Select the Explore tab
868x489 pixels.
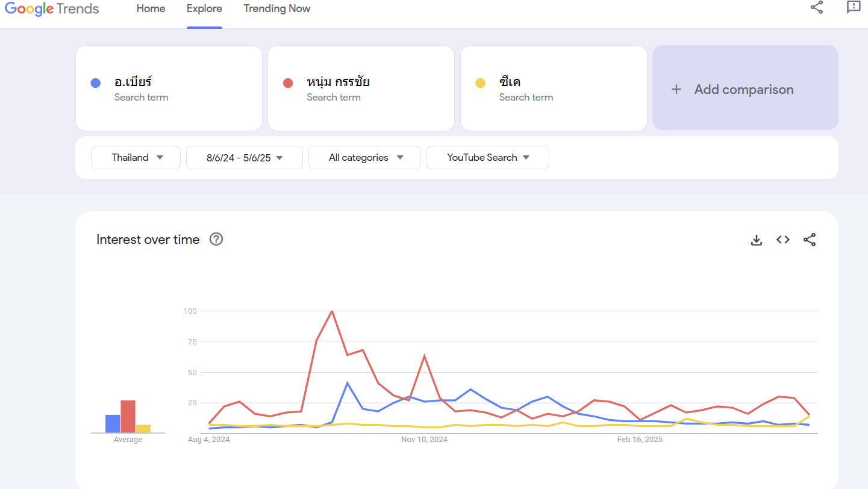[204, 8]
